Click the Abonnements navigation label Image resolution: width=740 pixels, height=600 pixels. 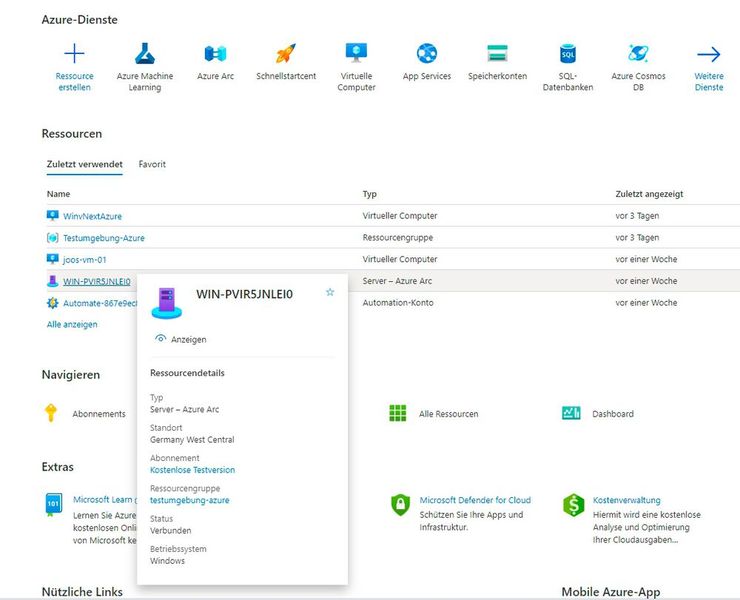click(x=99, y=414)
